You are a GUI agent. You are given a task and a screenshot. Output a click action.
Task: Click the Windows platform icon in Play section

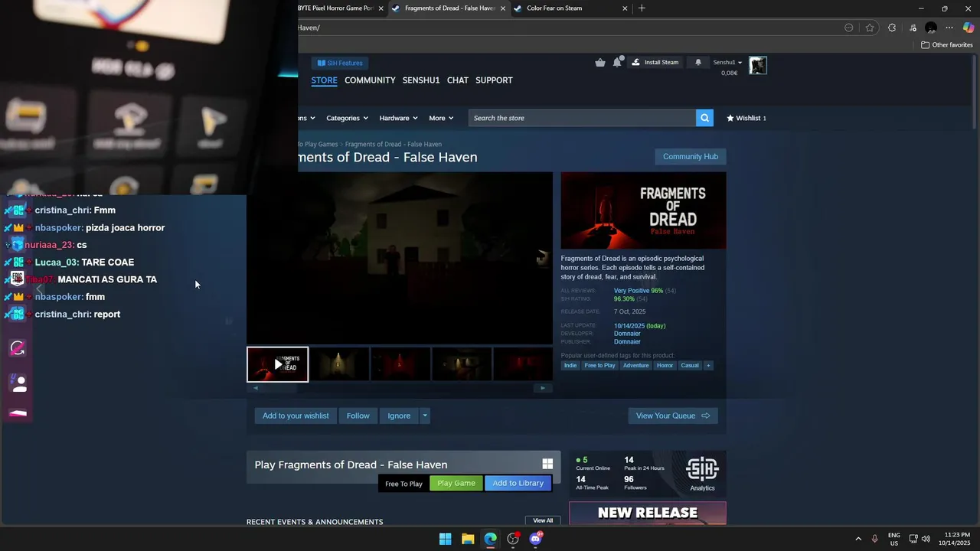pos(547,464)
